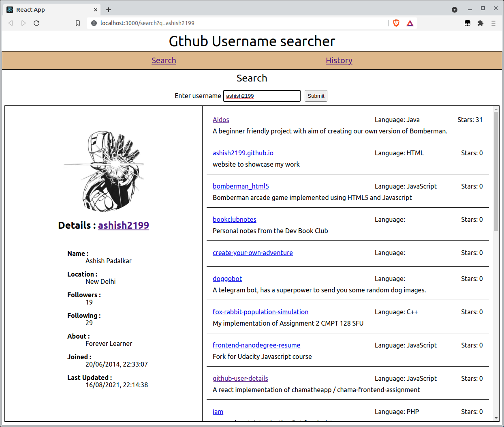Screen dimensions: 504x427
Task: Go forward with the browser forward arrow
Action: (x=23, y=23)
